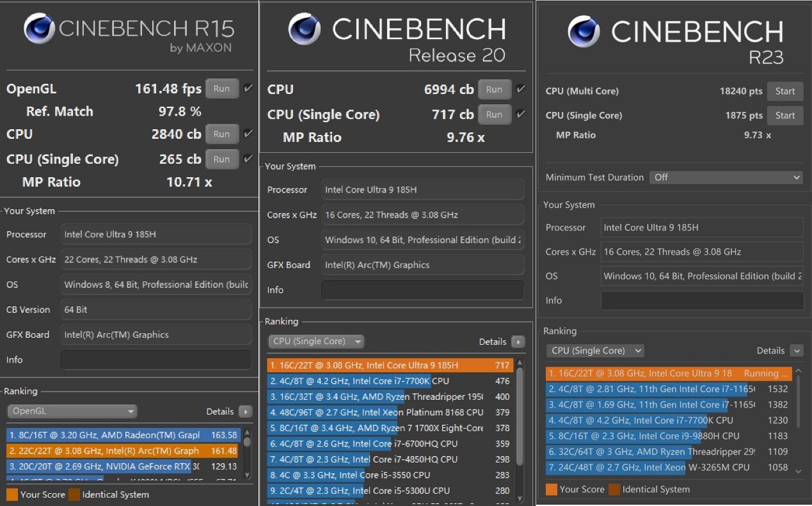Expand the Details dropdown arrow in R23
The width and height of the screenshot is (812, 506).
(x=797, y=351)
